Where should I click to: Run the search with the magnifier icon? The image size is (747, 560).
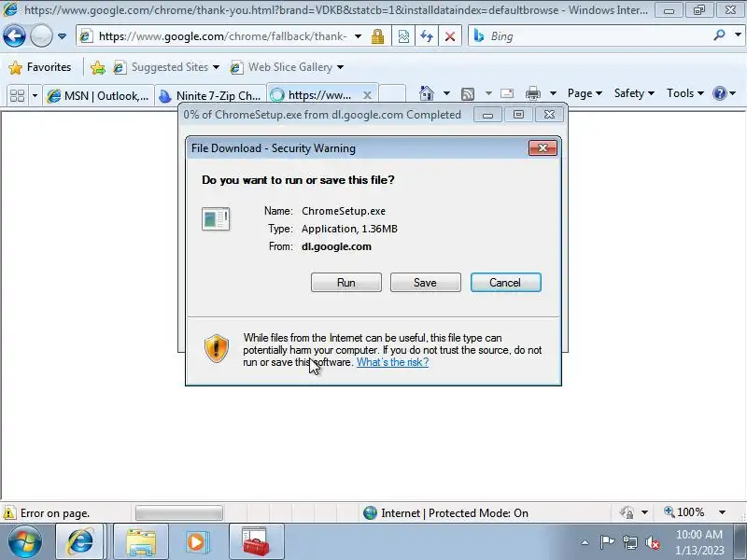(719, 35)
